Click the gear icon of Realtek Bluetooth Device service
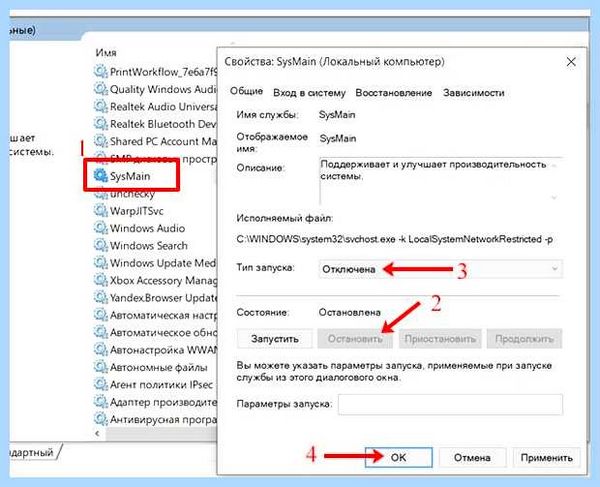The width and height of the screenshot is (600, 487). coord(101,124)
